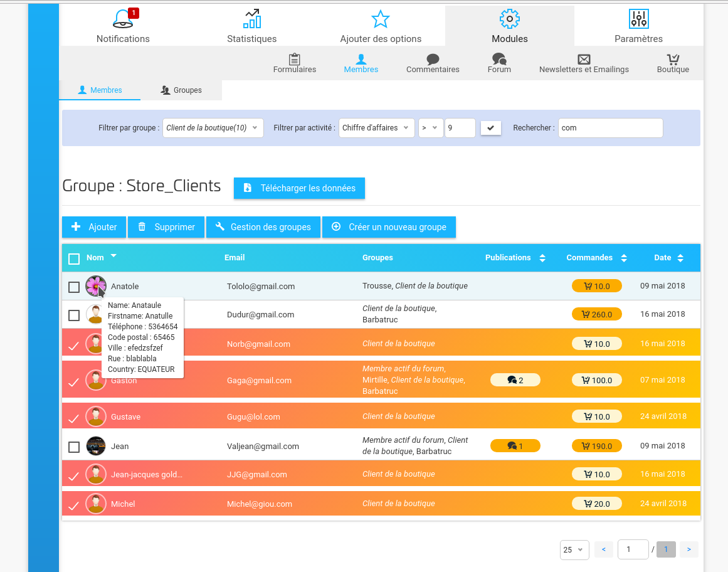
Task: Open the Statistiques chart icon
Action: pyautogui.click(x=251, y=19)
